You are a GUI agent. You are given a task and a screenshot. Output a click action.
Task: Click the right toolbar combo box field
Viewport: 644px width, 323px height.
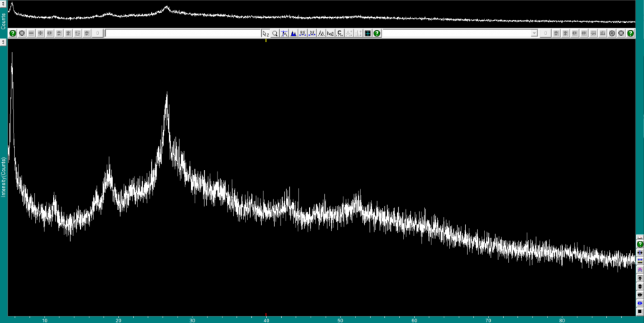(x=457, y=34)
